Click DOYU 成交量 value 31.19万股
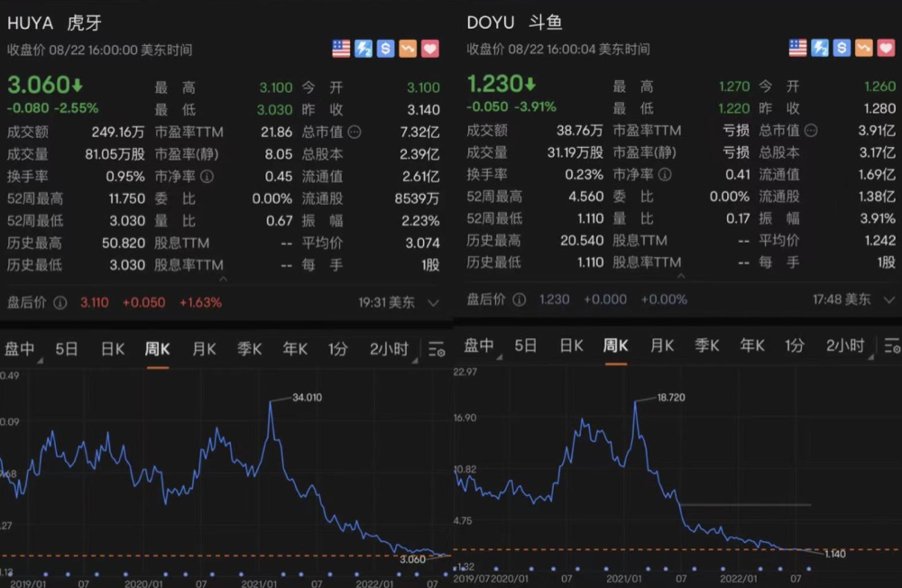The image size is (902, 588). pos(575,152)
